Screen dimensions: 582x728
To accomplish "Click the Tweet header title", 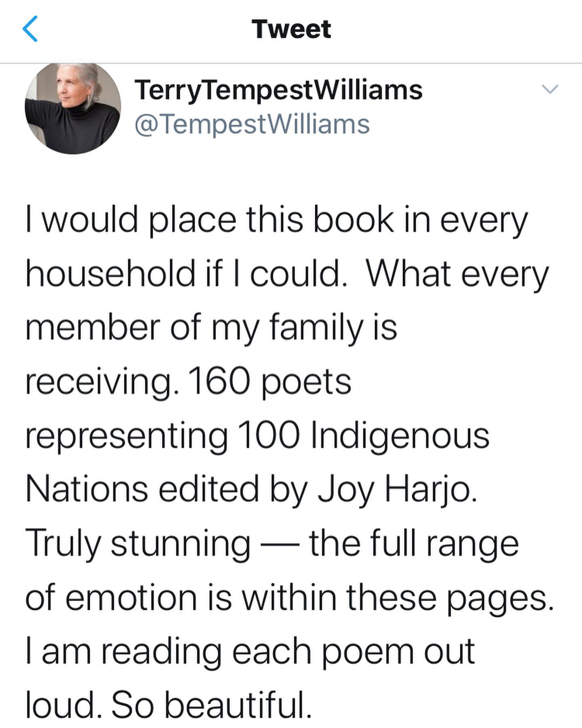I will (x=291, y=29).
